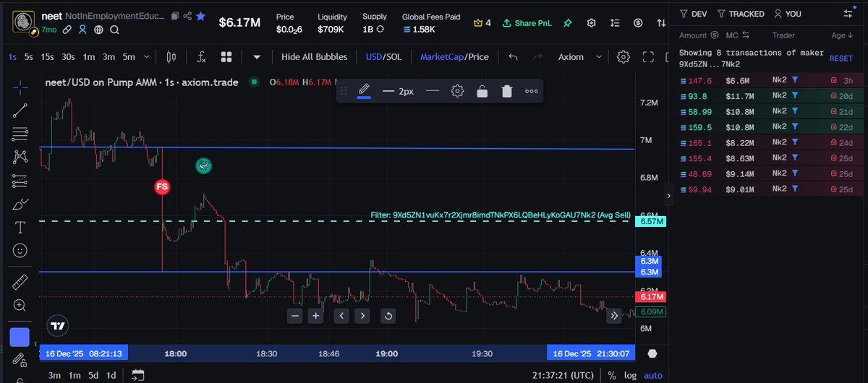Undo the last chart action
Screen dimensions: 868x383
point(513,56)
